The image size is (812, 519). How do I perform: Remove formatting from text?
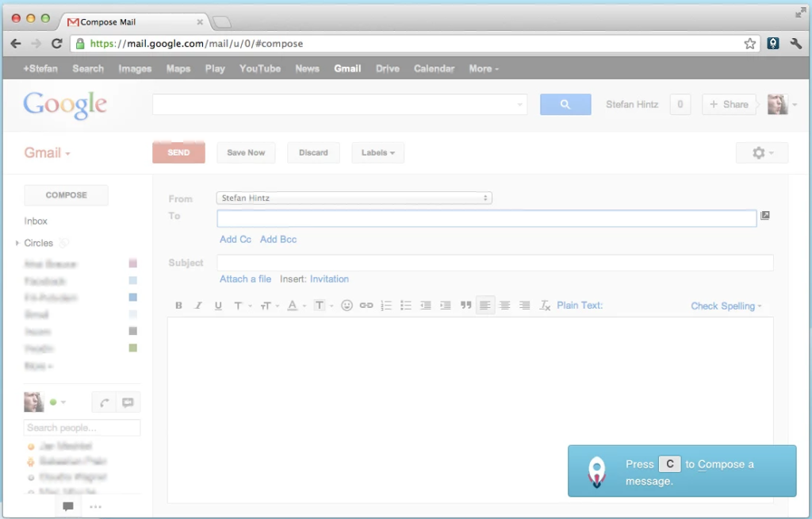[x=545, y=306]
